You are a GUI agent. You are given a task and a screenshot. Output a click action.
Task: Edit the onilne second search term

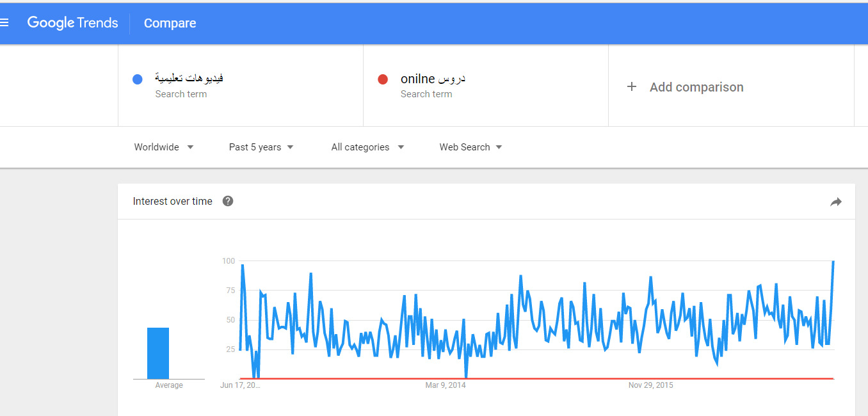[x=433, y=79]
